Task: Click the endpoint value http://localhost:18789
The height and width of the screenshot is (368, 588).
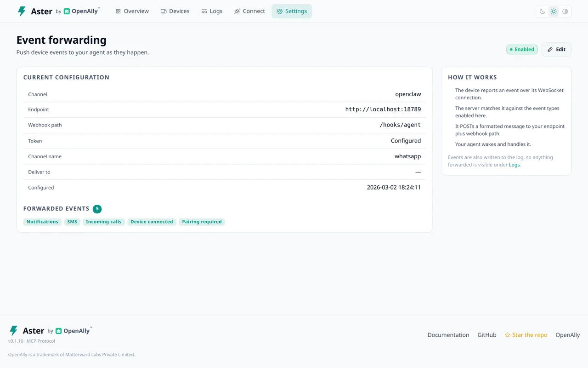Action: (x=383, y=109)
